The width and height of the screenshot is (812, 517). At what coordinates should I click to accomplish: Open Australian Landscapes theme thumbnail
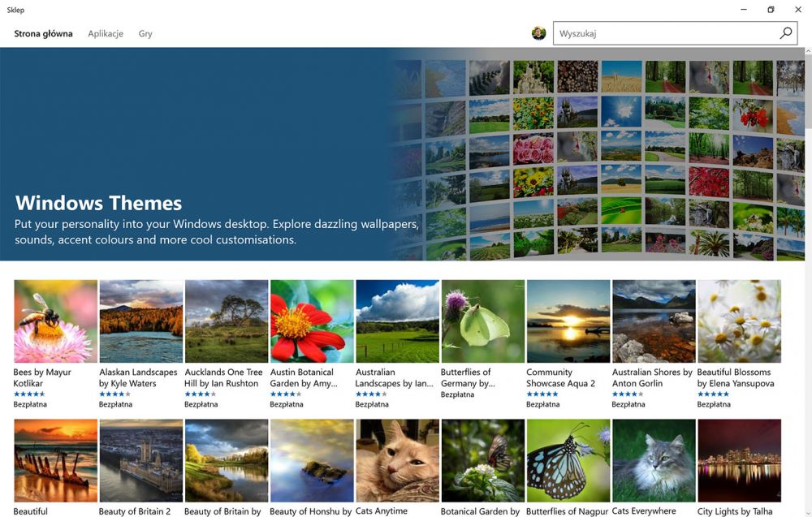[397, 321]
